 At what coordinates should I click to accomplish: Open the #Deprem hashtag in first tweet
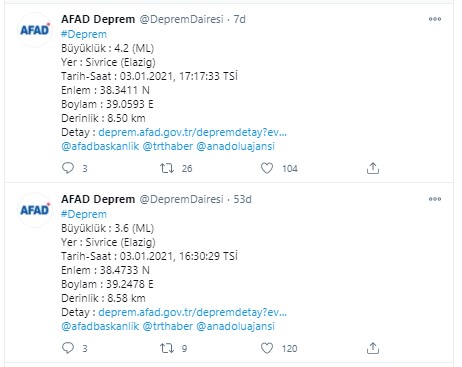point(84,34)
